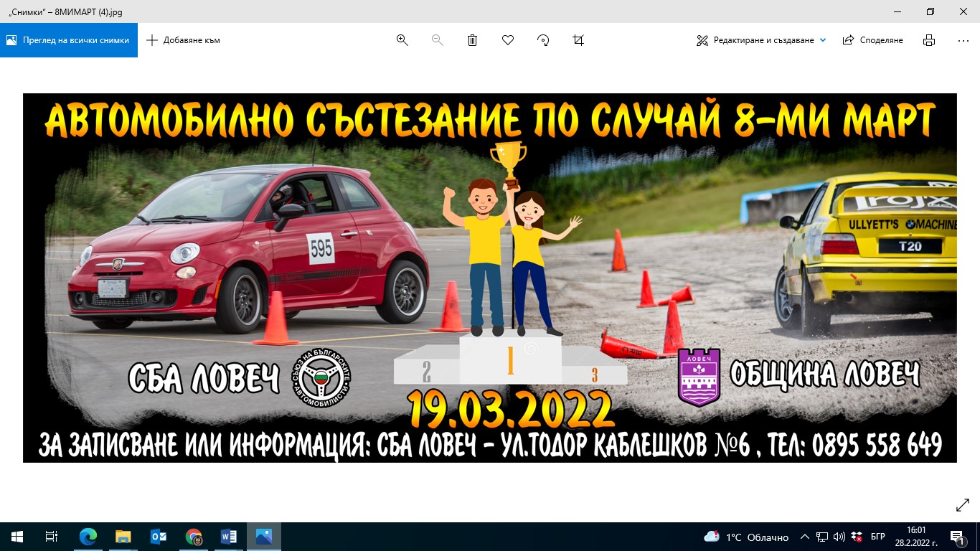Delete the photo with the trash icon

coord(472,40)
